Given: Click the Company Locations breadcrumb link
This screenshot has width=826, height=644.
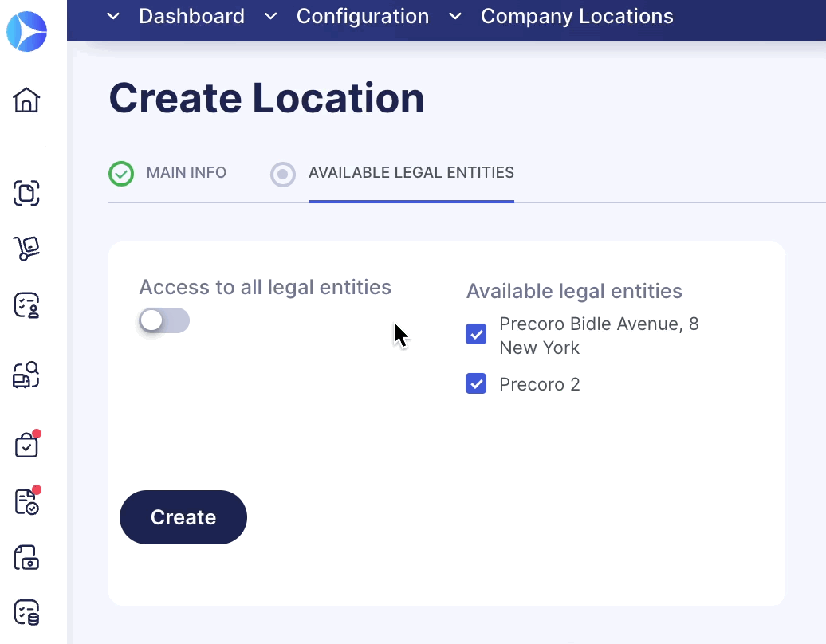Looking at the screenshot, I should coord(576,16).
